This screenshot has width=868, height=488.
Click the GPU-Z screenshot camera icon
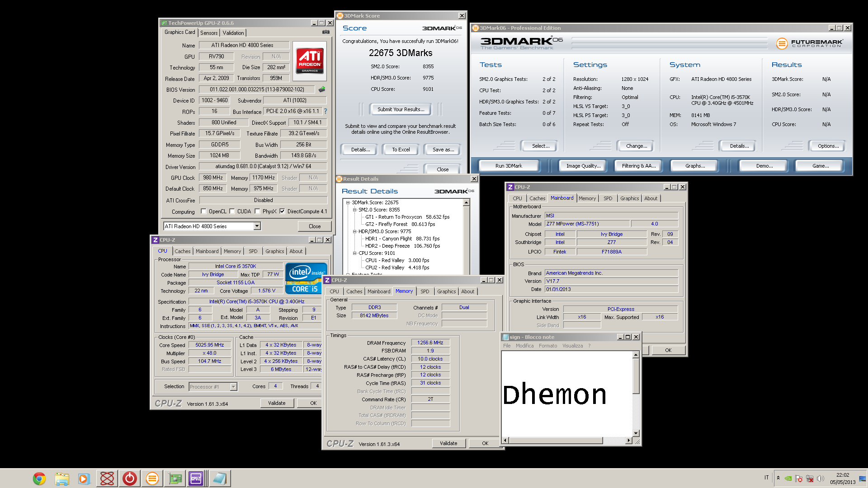click(325, 32)
